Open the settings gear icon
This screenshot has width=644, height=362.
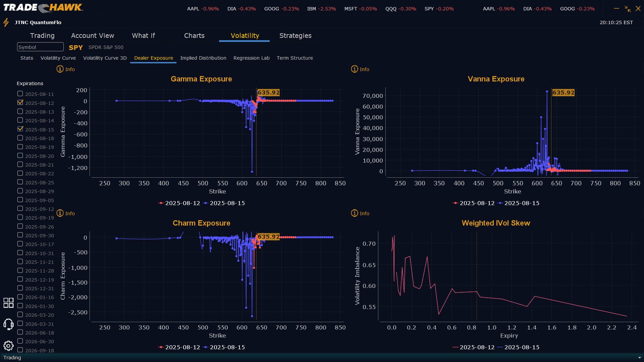click(x=8, y=346)
